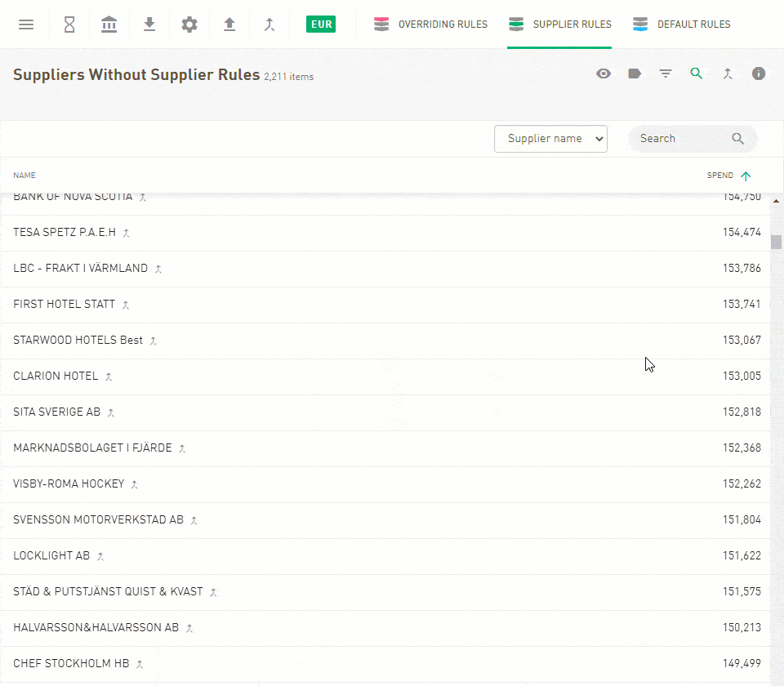The width and height of the screenshot is (784, 686).
Task: Open the tag labeling icon
Action: point(635,73)
